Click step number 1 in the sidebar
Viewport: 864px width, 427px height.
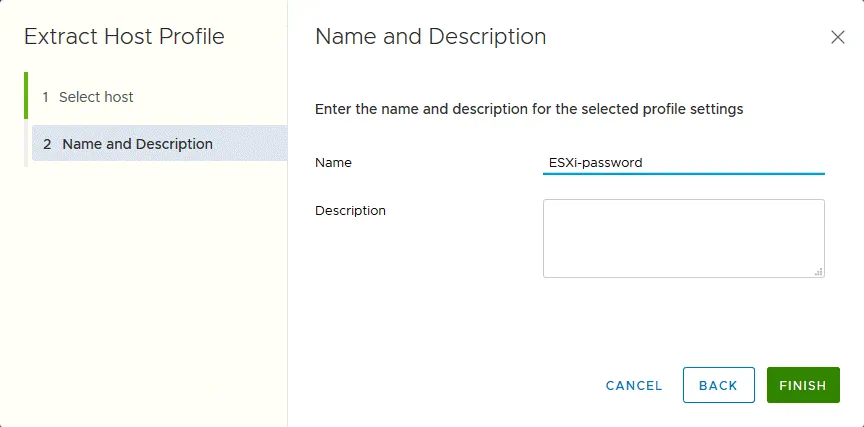[x=45, y=97]
